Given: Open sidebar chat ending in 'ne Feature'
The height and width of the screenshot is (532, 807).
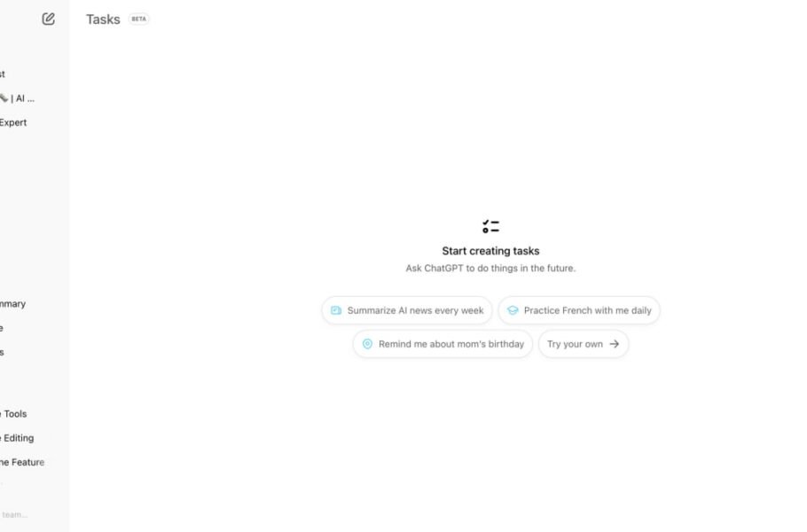Looking at the screenshot, I should [x=22, y=462].
